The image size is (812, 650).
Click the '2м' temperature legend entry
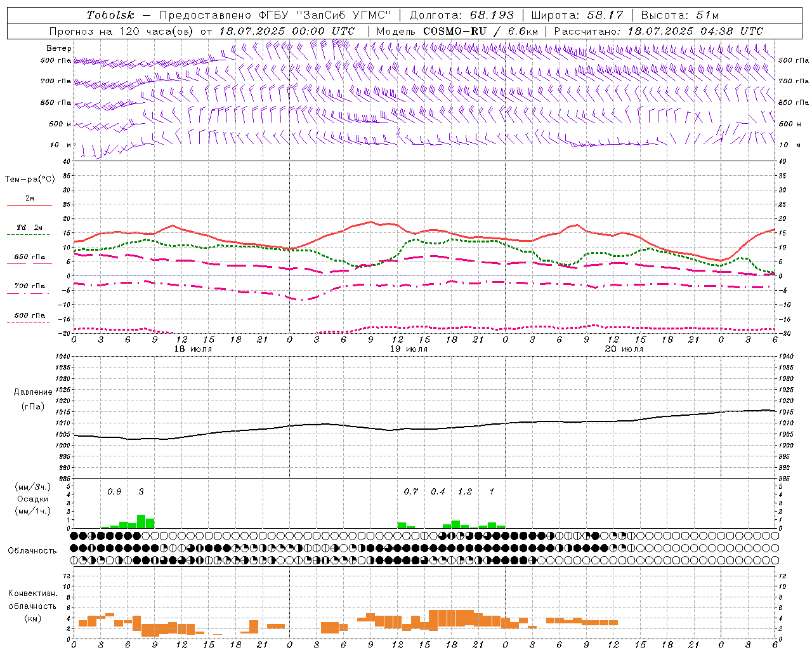pyautogui.click(x=30, y=199)
